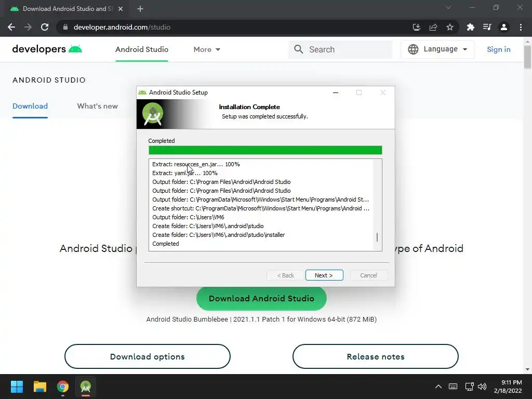Minimize the Android Studio Setup window

(x=336, y=92)
